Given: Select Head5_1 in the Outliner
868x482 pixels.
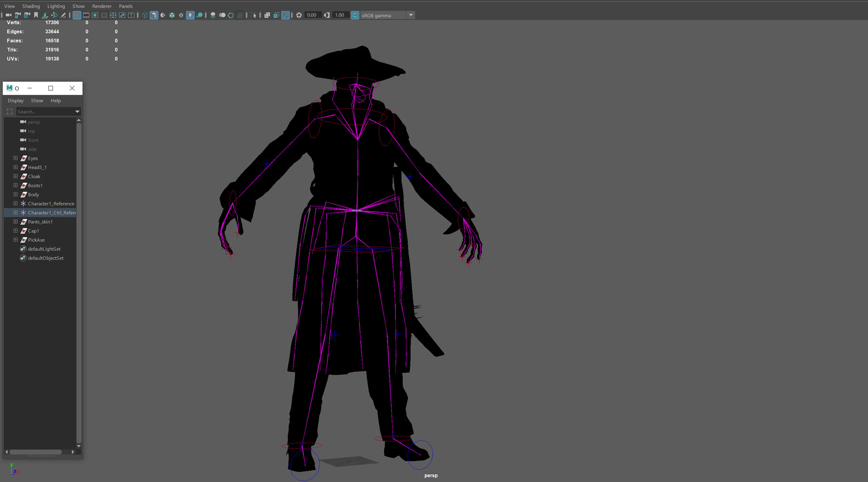Looking at the screenshot, I should 37,167.
